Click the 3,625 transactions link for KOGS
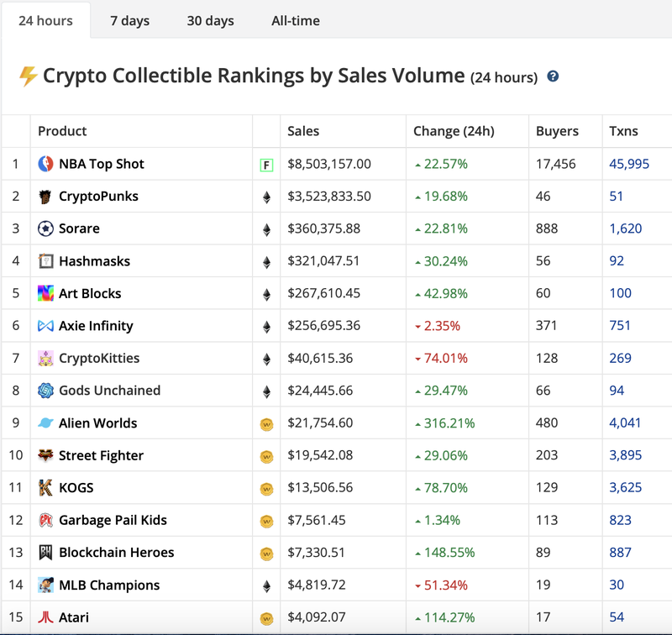672x635 pixels. [x=625, y=488]
